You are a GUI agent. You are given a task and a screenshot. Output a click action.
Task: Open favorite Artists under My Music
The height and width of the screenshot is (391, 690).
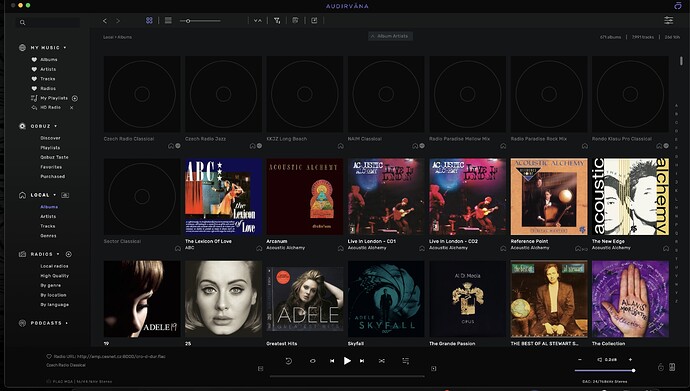click(48, 69)
